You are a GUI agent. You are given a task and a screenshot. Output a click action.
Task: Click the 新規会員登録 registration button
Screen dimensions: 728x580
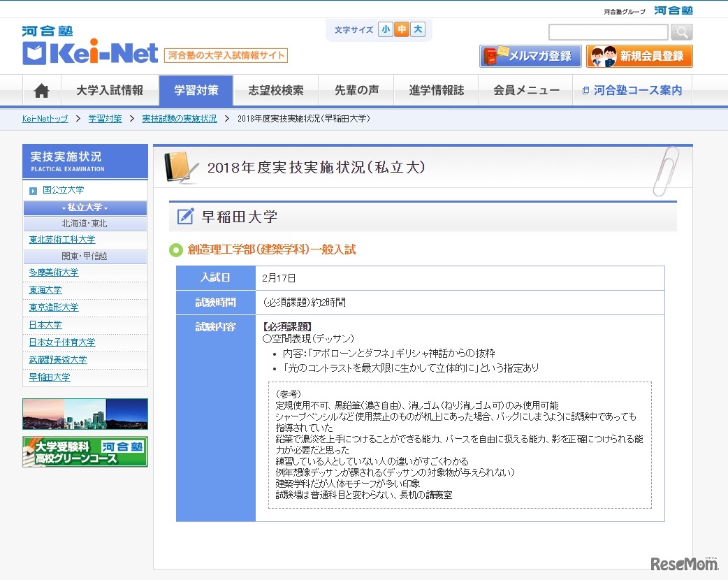tap(639, 56)
